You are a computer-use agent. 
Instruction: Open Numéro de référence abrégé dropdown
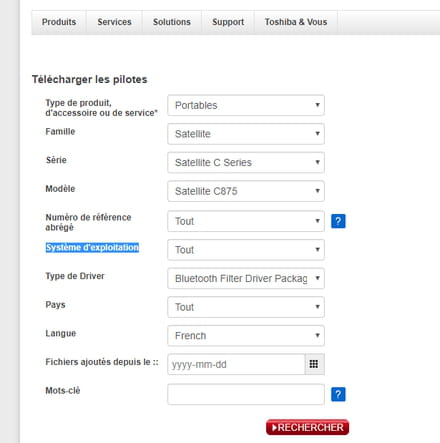(x=246, y=221)
